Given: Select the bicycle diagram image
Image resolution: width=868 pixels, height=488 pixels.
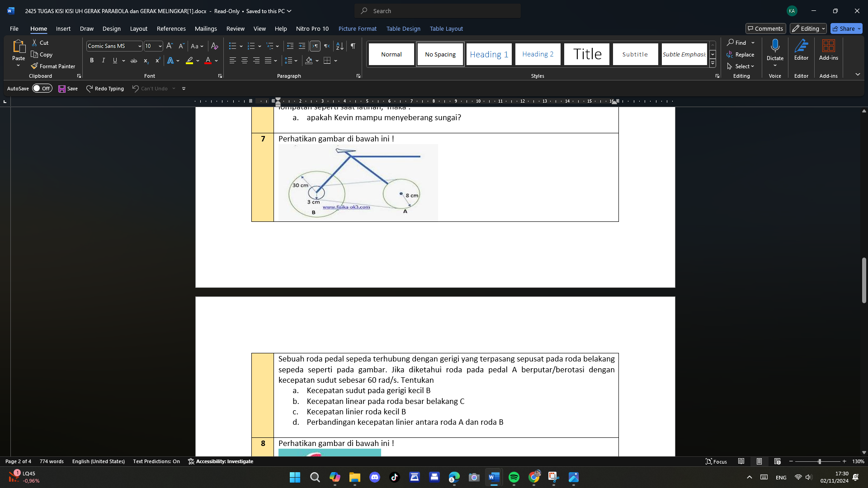Looking at the screenshot, I should (358, 183).
